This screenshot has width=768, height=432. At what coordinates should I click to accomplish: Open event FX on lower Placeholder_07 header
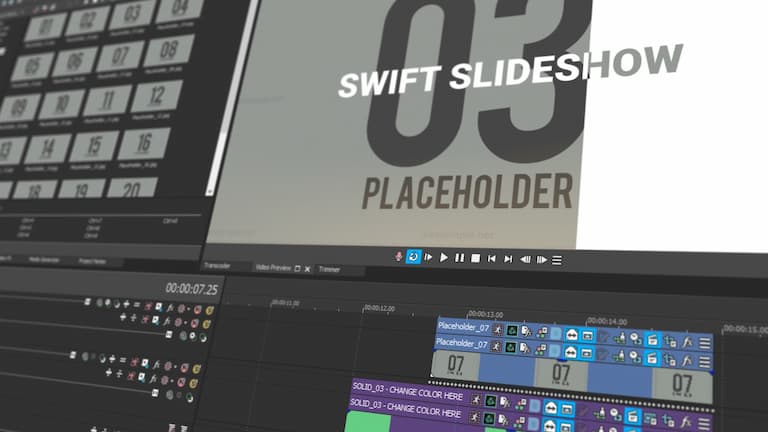click(x=687, y=360)
